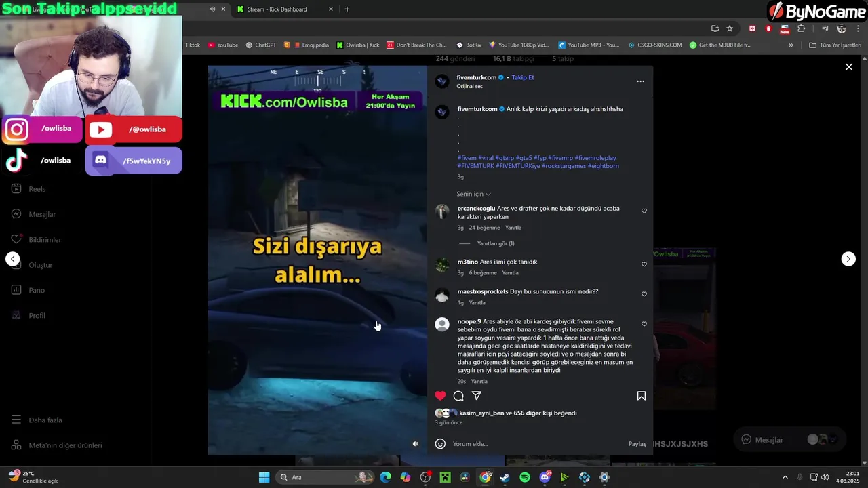This screenshot has height=488, width=868.
Task: Open the three-dot more options menu
Action: (x=640, y=81)
